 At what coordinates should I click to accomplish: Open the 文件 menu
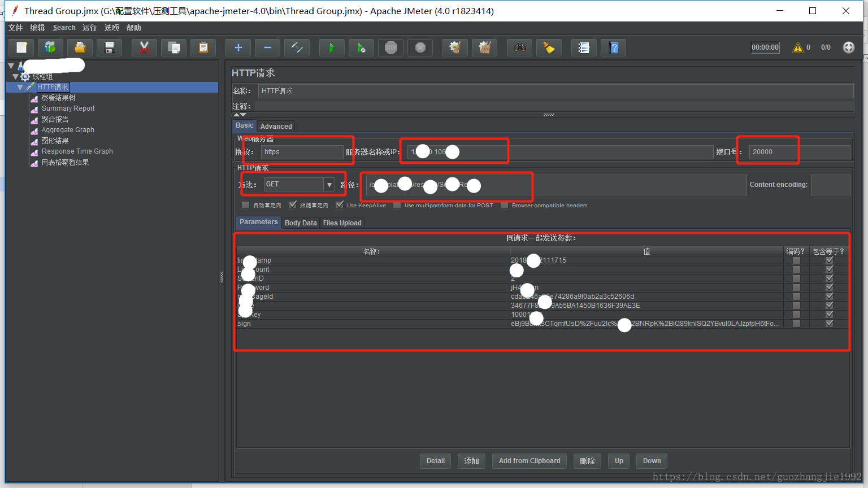[15, 28]
